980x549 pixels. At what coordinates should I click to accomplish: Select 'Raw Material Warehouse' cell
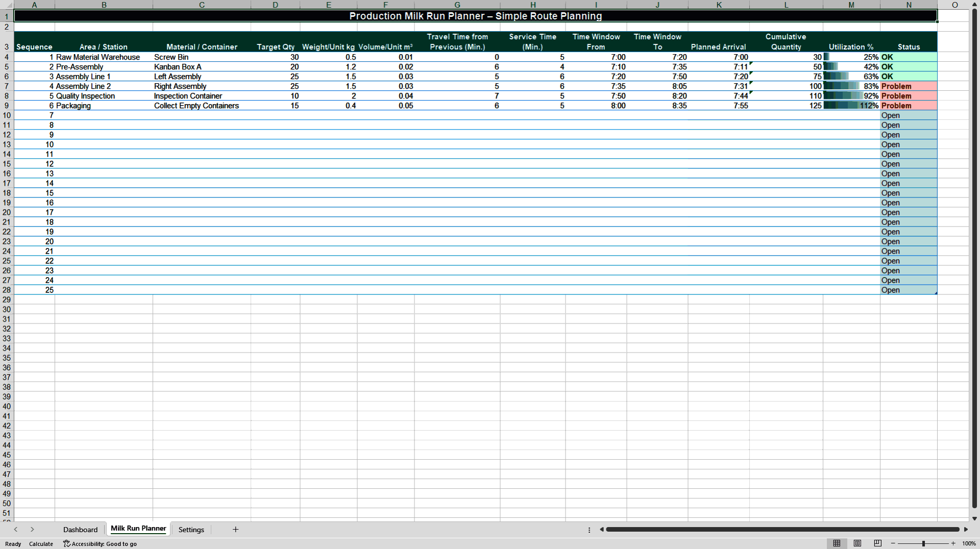pos(104,57)
